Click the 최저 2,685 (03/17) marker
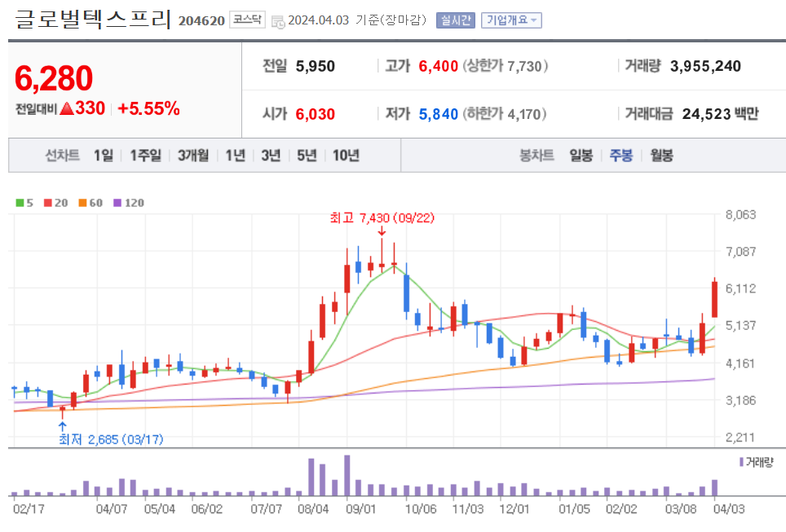 tap(111, 439)
